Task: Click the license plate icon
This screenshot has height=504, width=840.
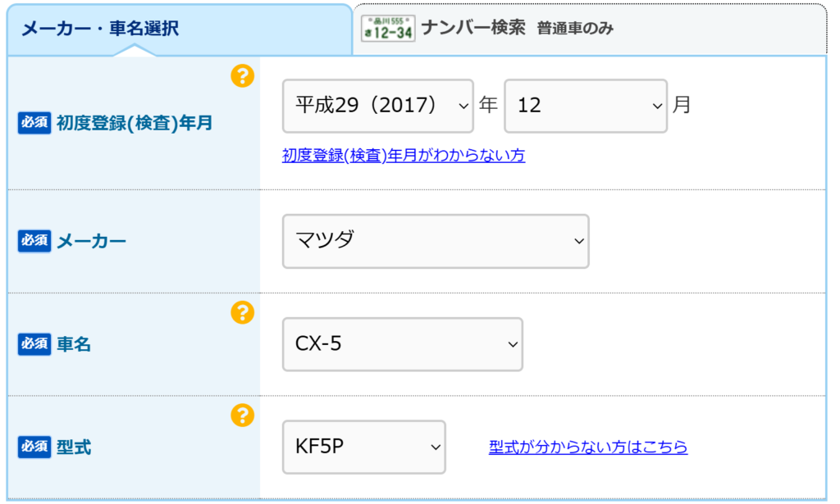Action: pyautogui.click(x=388, y=29)
